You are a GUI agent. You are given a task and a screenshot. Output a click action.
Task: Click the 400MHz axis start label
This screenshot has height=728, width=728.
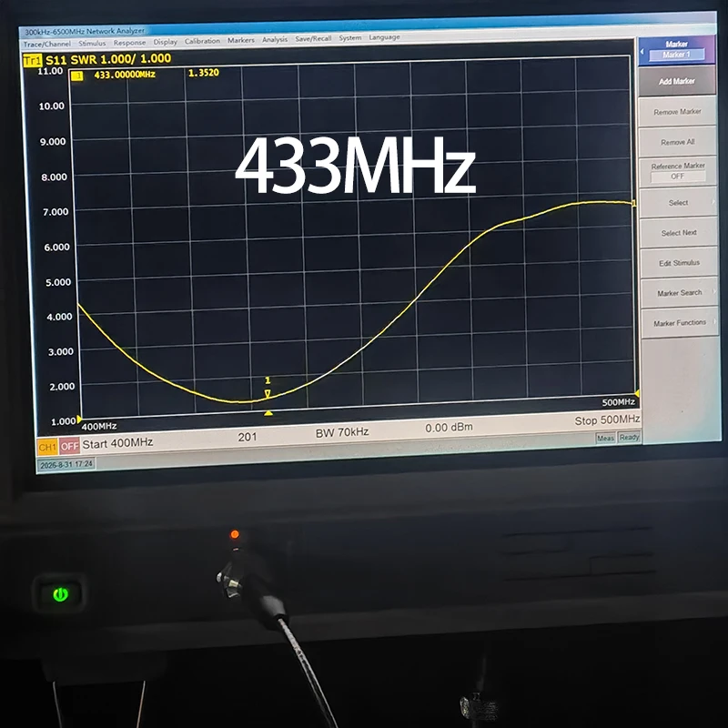[x=99, y=426]
